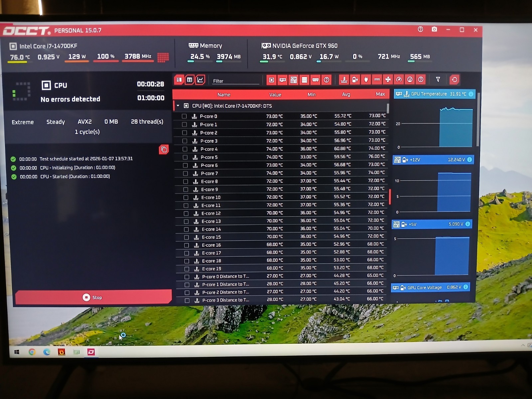Click the CPU power 129 W readout
The width and height of the screenshot is (532, 399).
(77, 57)
